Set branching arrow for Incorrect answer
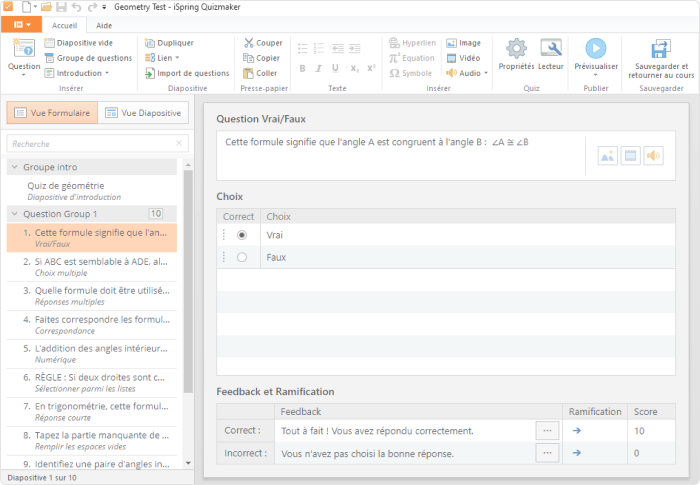Image resolution: width=700 pixels, height=485 pixels. pyautogui.click(x=577, y=453)
